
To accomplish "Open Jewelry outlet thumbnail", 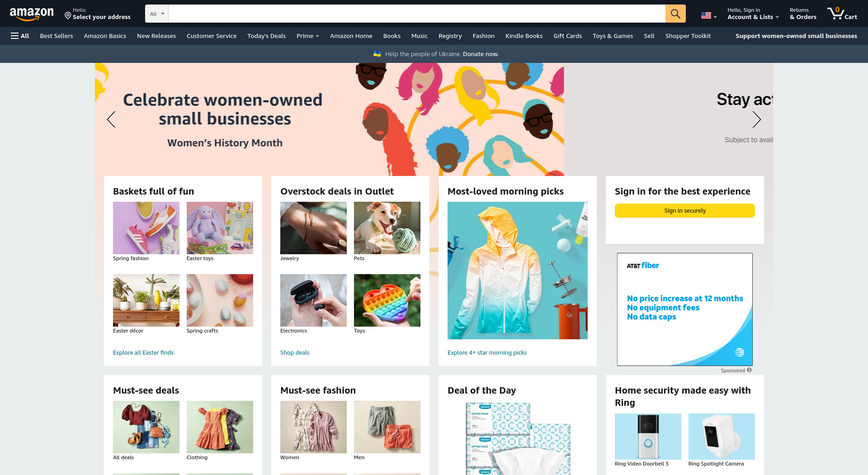I will 313,228.
